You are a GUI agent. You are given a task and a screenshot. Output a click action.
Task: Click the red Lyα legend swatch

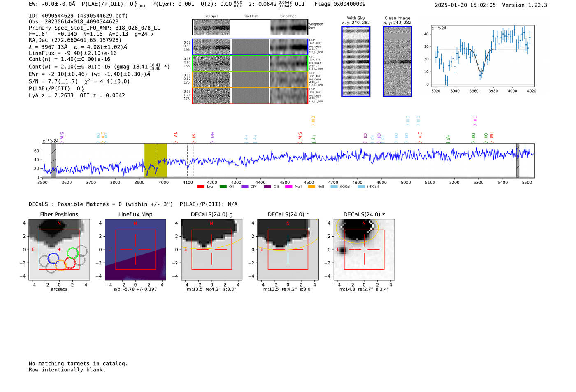coord(201,187)
